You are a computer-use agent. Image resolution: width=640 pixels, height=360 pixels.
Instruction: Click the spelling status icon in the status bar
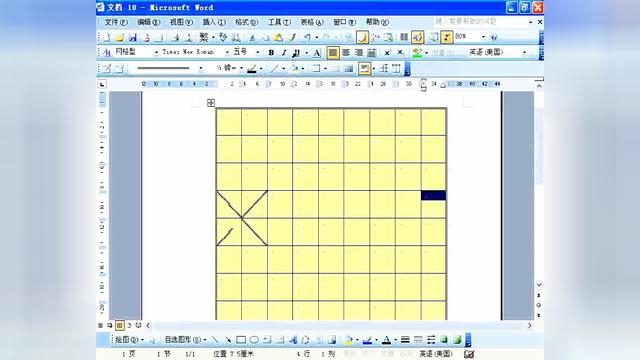469,354
